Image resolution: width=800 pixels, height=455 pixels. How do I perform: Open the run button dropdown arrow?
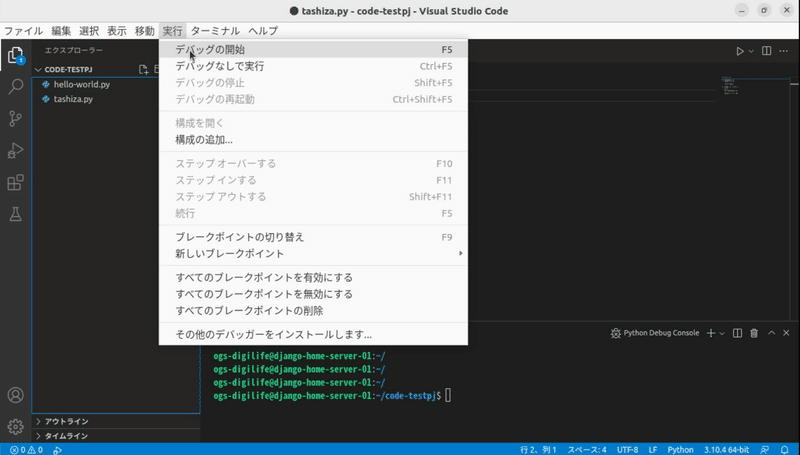click(x=751, y=51)
